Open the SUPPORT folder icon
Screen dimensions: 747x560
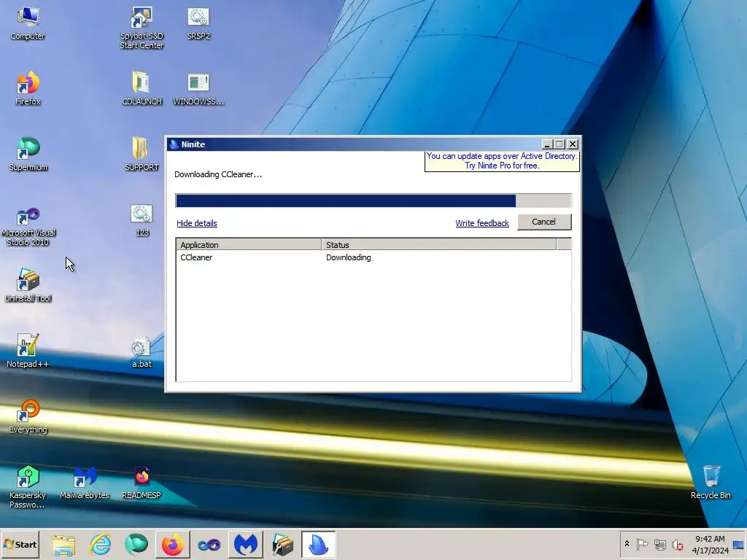(142, 155)
